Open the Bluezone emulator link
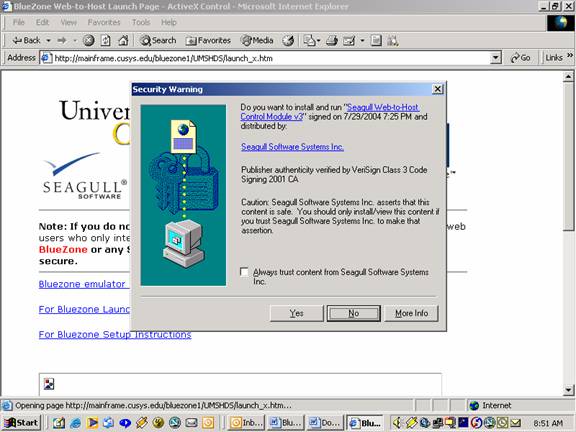 (x=84, y=284)
